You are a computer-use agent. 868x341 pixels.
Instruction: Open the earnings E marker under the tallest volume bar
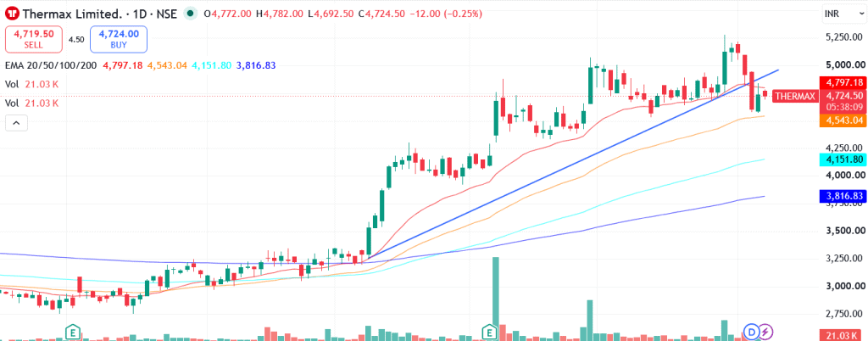pos(491,332)
